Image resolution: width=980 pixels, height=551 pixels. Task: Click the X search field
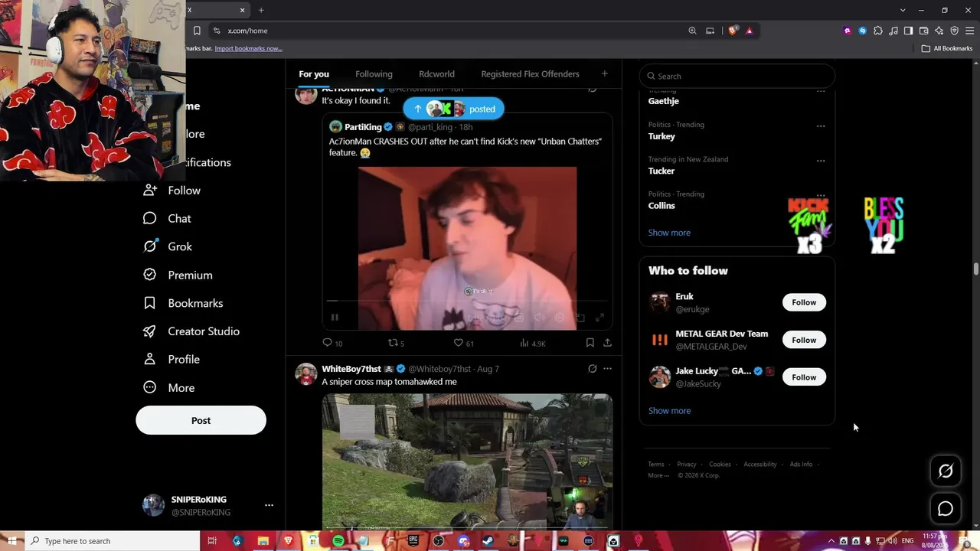(737, 76)
